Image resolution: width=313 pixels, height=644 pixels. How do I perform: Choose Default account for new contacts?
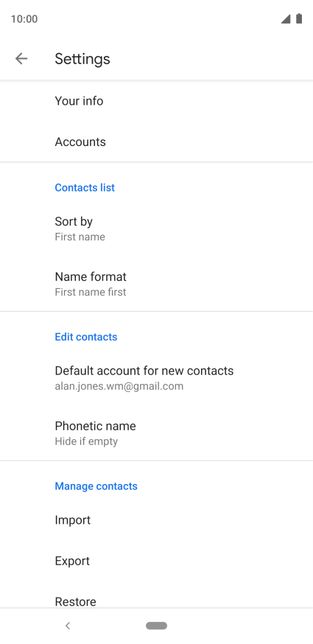point(156,378)
